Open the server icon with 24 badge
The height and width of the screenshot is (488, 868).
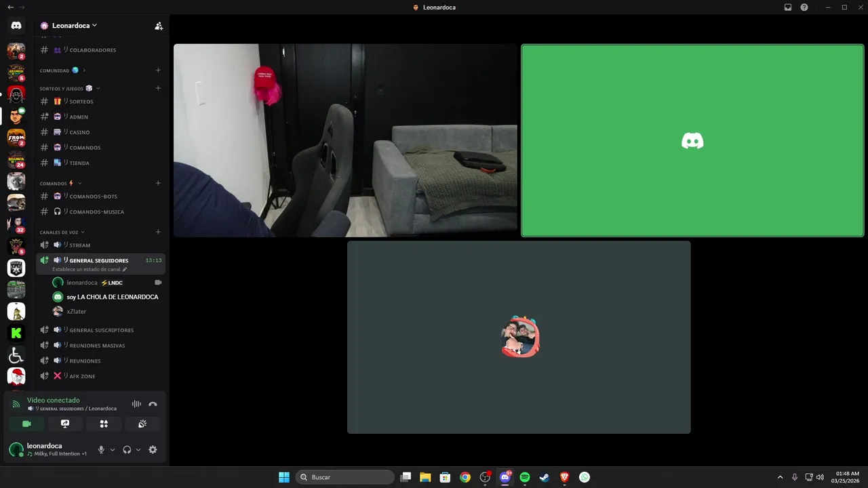tap(16, 159)
